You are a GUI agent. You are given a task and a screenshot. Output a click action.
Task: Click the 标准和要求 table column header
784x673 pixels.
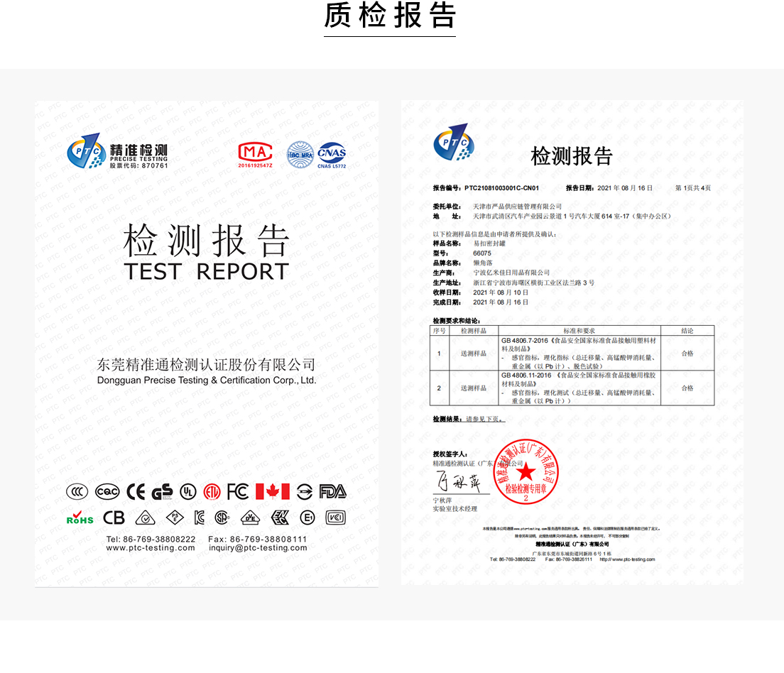tap(579, 331)
